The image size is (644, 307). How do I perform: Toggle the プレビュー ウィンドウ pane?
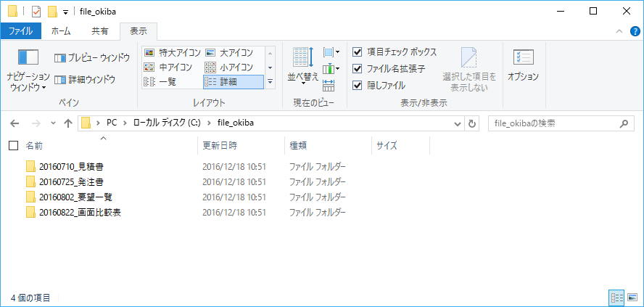[92, 58]
